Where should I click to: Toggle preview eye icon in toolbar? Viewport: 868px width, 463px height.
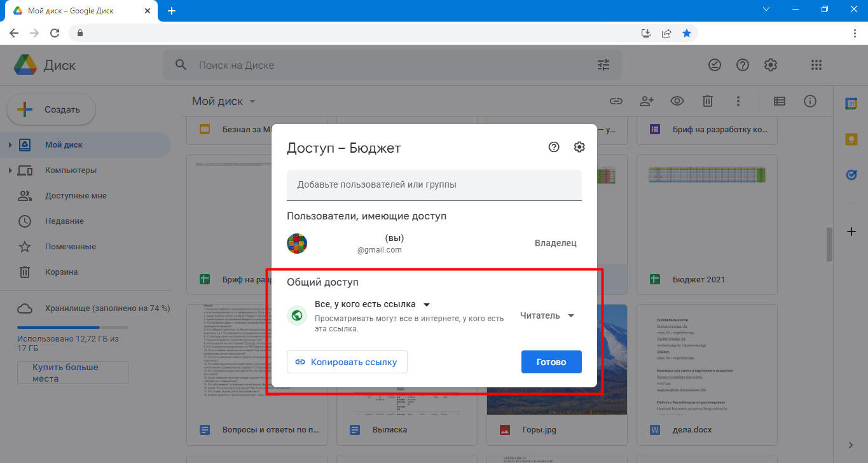[677, 101]
